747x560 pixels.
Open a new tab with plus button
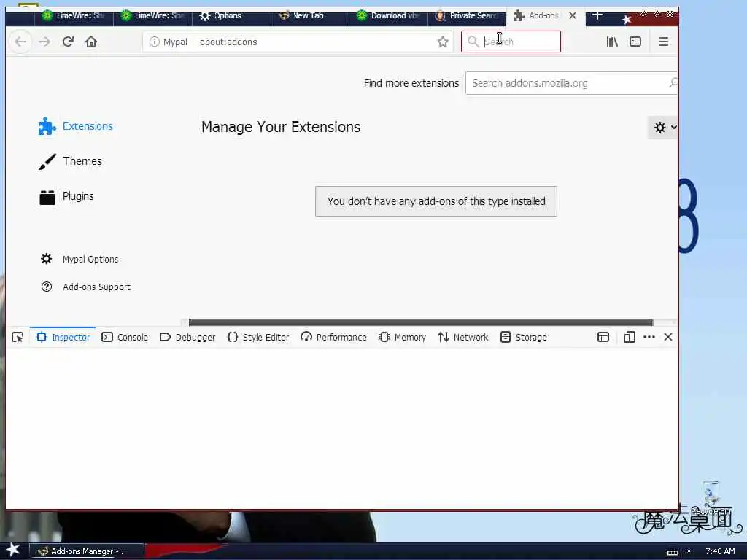[597, 16]
